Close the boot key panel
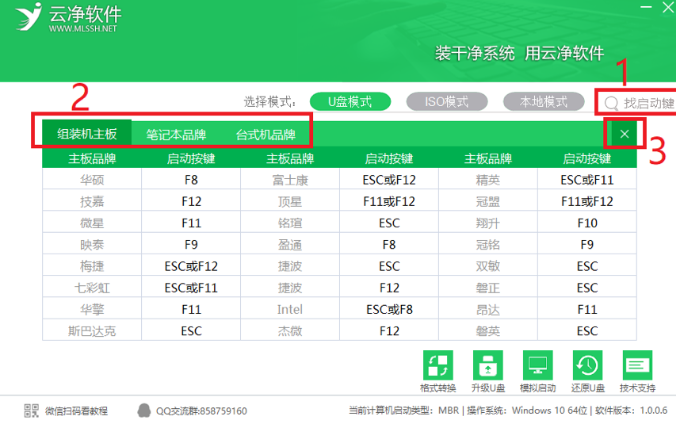The height and width of the screenshot is (431, 676). tap(625, 134)
